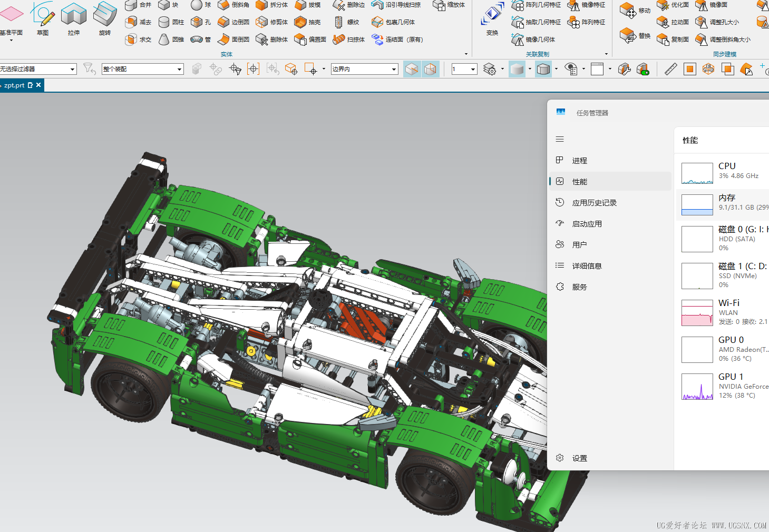Open Details (详细信息) in Task Manager
This screenshot has height=532, width=769.
(610, 265)
